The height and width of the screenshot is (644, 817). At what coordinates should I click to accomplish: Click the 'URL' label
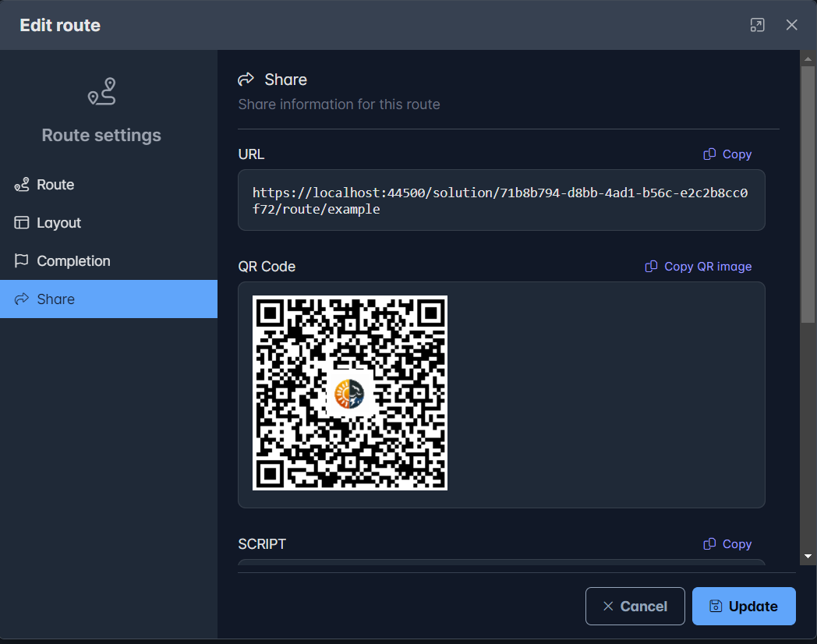[x=251, y=154]
